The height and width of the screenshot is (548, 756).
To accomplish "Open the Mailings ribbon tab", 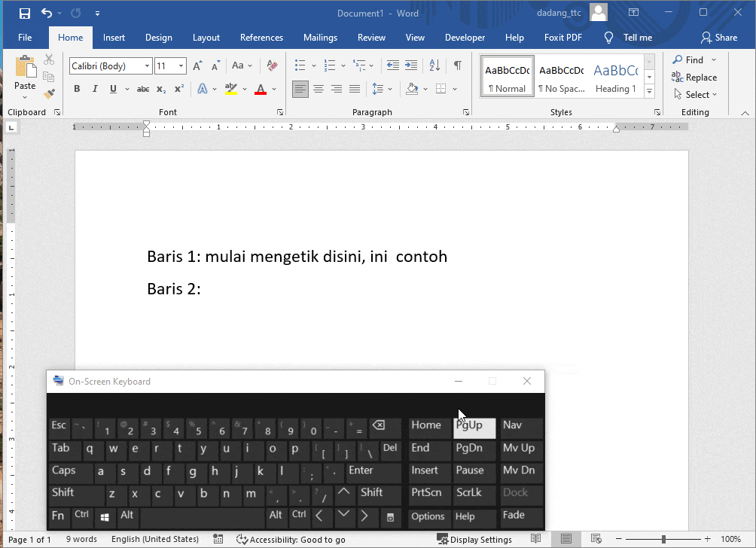I will (x=320, y=37).
